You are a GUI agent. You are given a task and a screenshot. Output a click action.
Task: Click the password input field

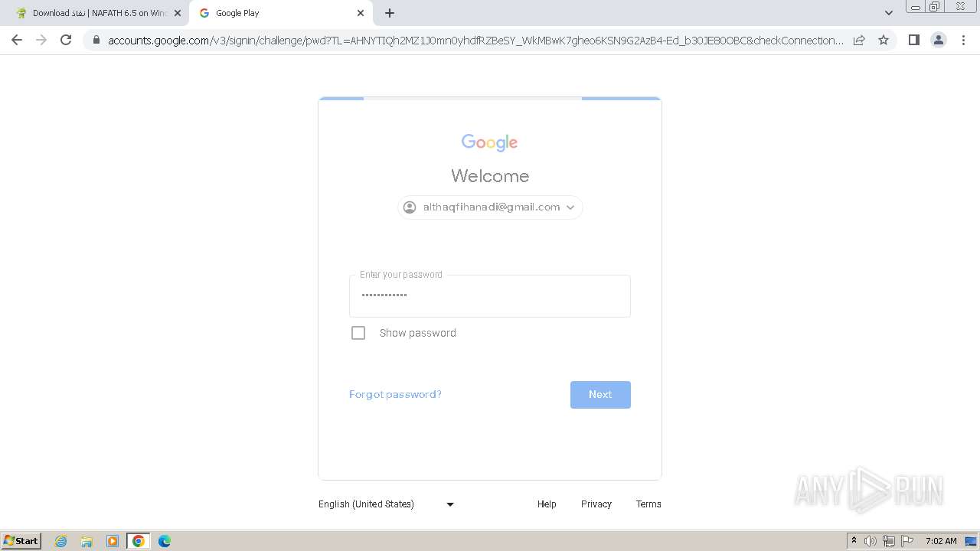[x=490, y=296]
